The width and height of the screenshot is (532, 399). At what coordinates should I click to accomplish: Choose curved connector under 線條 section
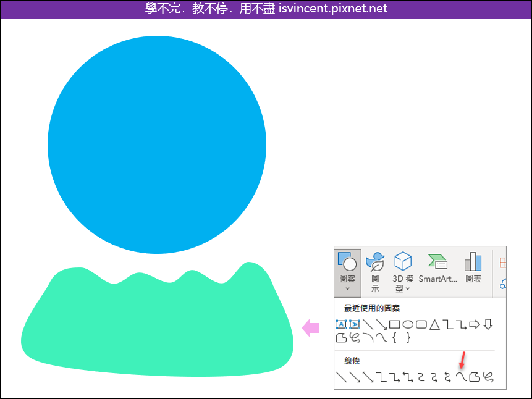421,377
